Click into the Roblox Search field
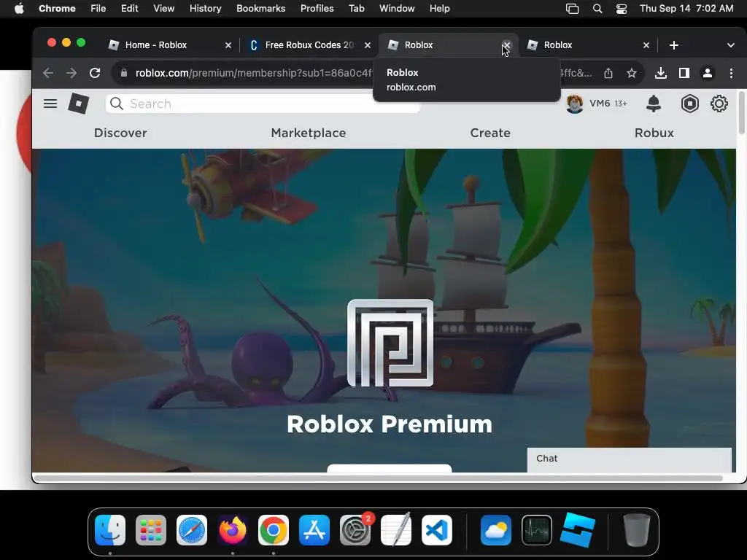The height and width of the screenshot is (560, 747). (263, 104)
